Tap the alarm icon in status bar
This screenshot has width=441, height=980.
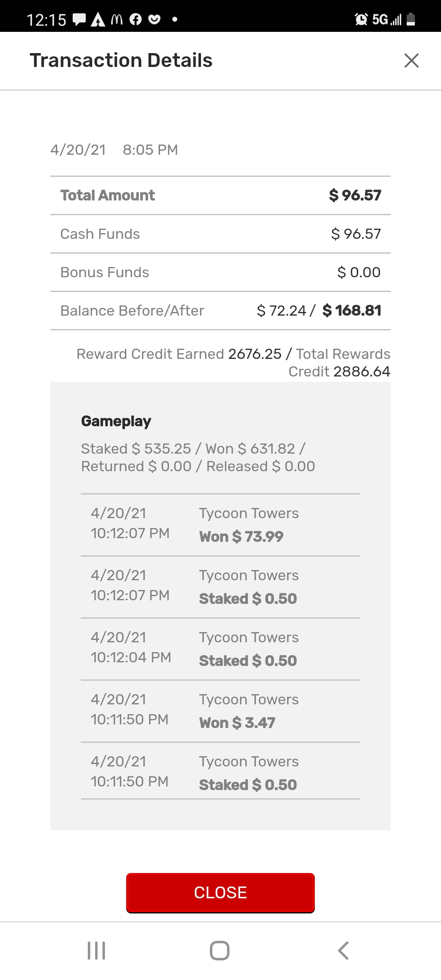(361, 19)
